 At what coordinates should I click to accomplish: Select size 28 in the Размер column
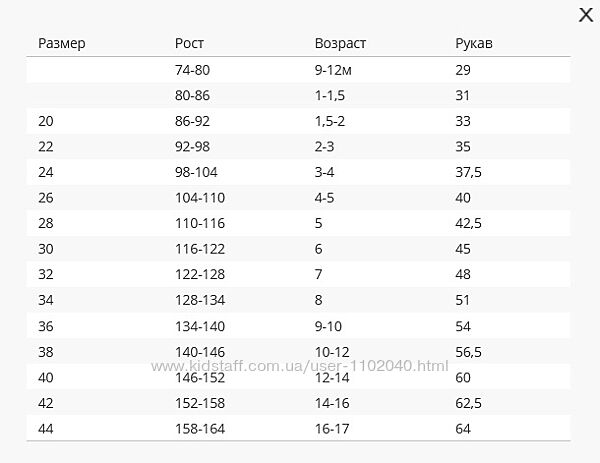coord(46,224)
